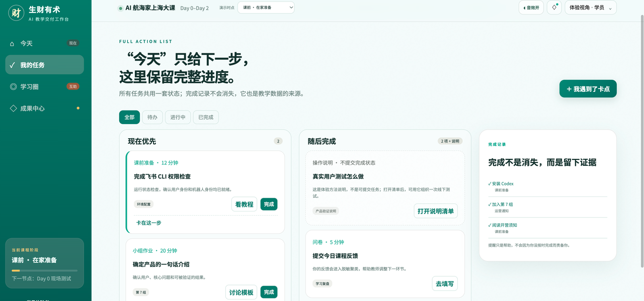The height and width of the screenshot is (301, 644).
Task: Click the 完成飞书 CLI 权限检查 task title
Action: pos(162,176)
